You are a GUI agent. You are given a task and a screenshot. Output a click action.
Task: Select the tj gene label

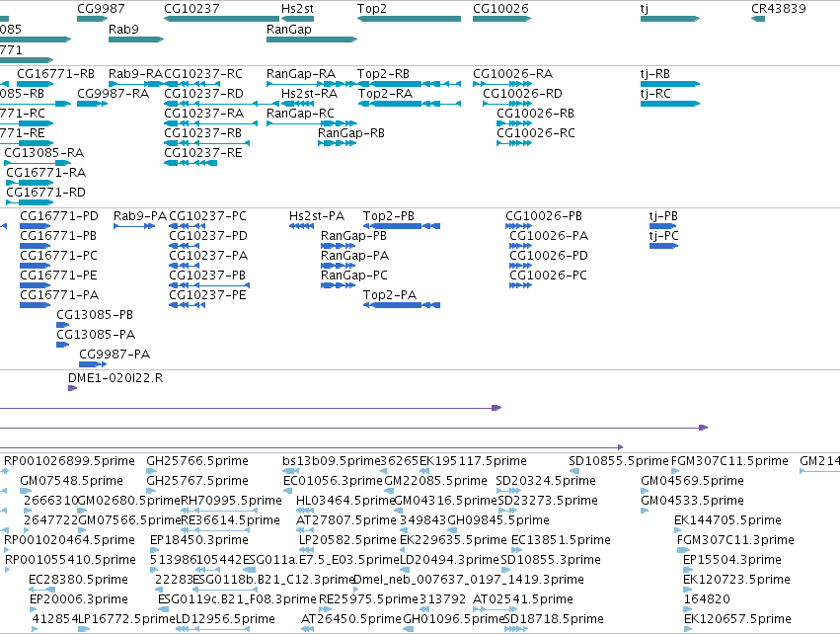(645, 9)
